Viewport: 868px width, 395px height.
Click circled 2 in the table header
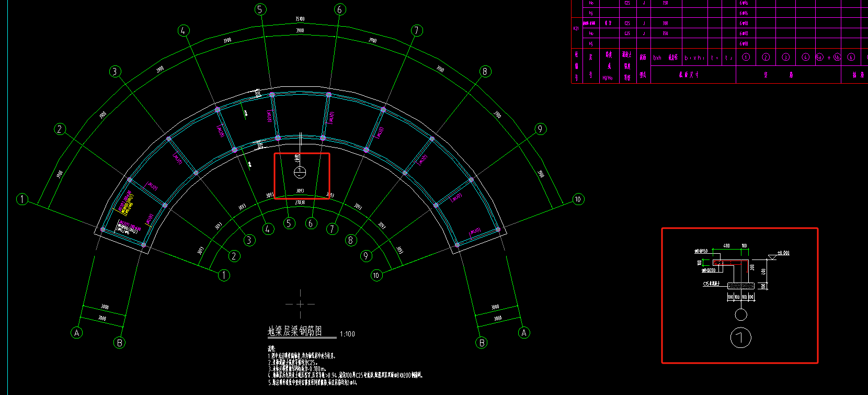click(766, 57)
